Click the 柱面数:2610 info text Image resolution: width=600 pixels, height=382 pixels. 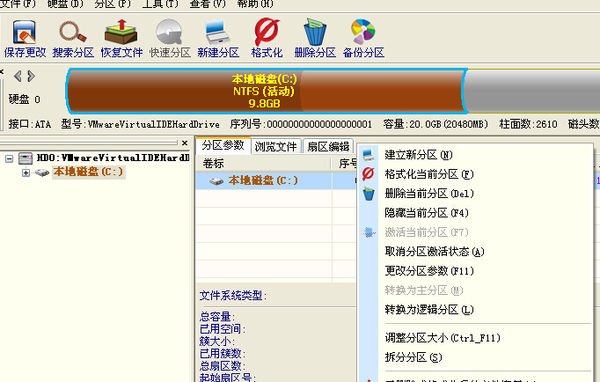point(528,124)
